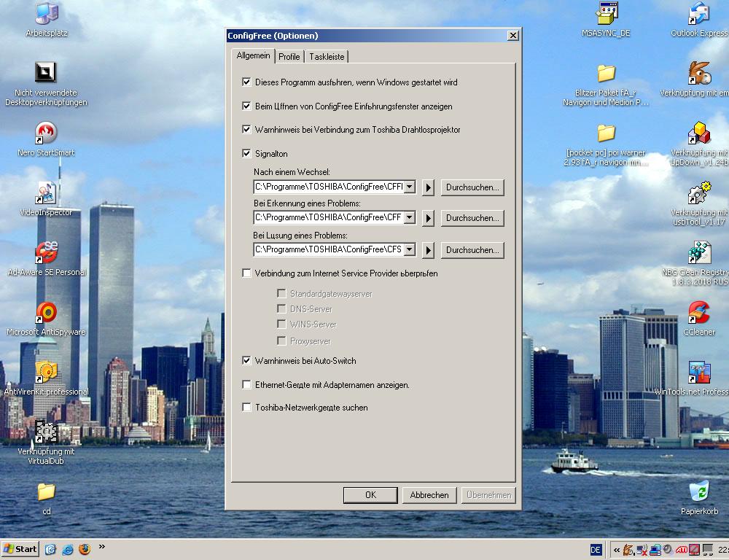Open the Windows Start menu
This screenshot has height=560, width=729.
(20, 549)
